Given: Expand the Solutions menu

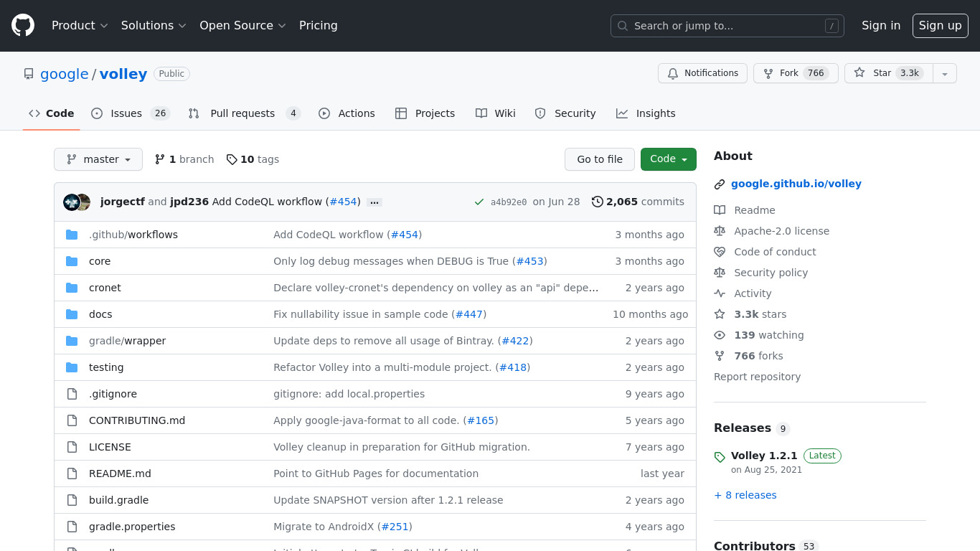Looking at the screenshot, I should [x=154, y=26].
